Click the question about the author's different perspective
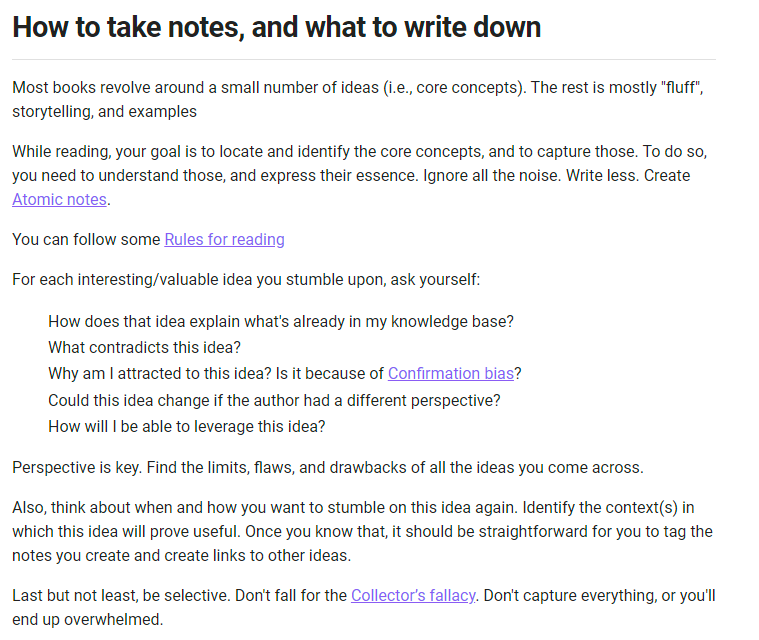This screenshot has height=640, width=759. coord(274,400)
